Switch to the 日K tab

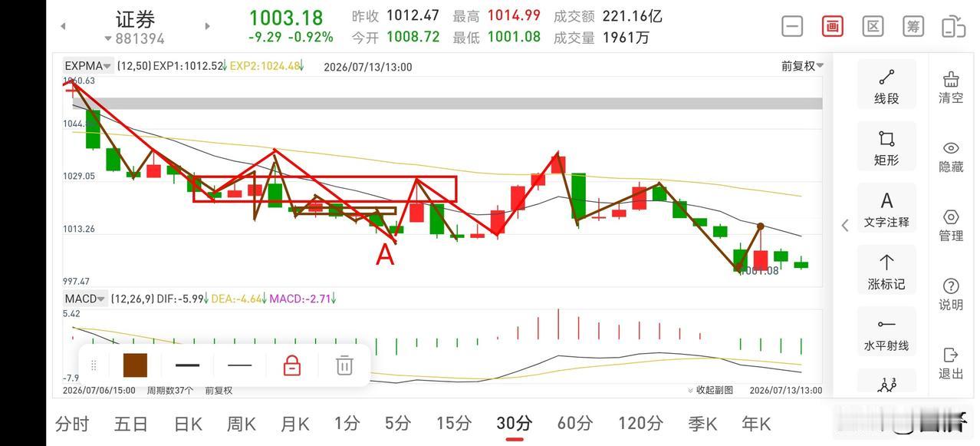pos(188,423)
